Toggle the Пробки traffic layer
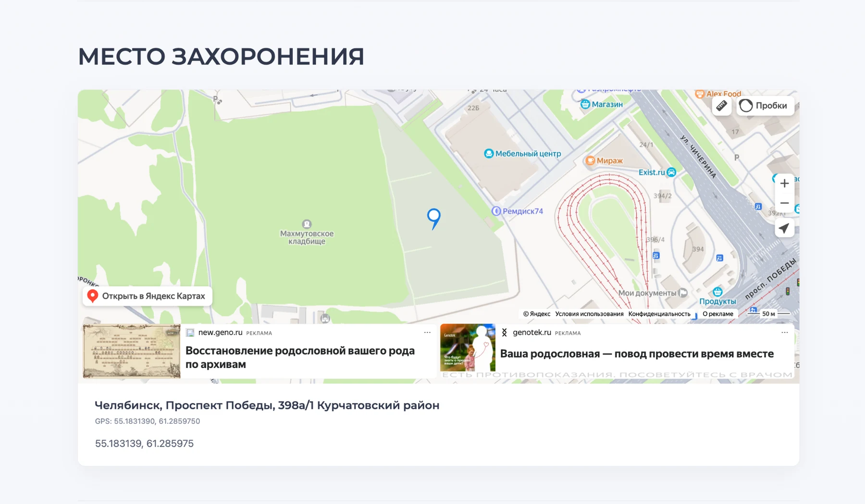Image resolution: width=865 pixels, height=504 pixels. tap(766, 106)
